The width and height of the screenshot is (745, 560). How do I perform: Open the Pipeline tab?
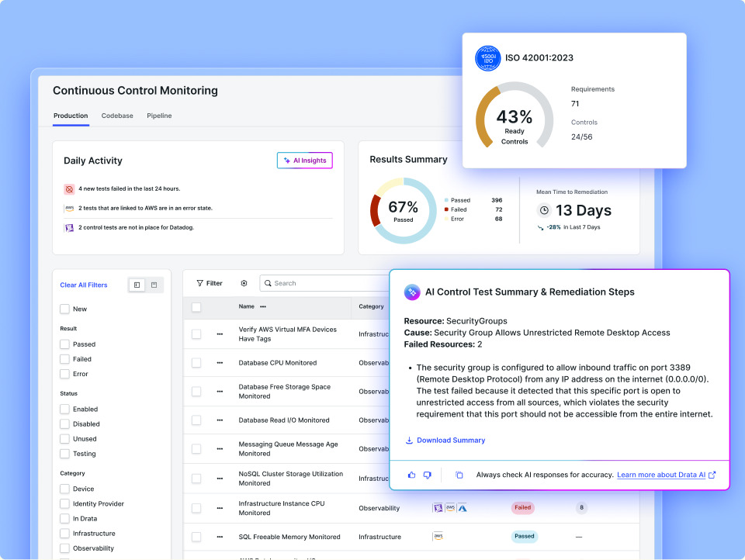(x=159, y=116)
